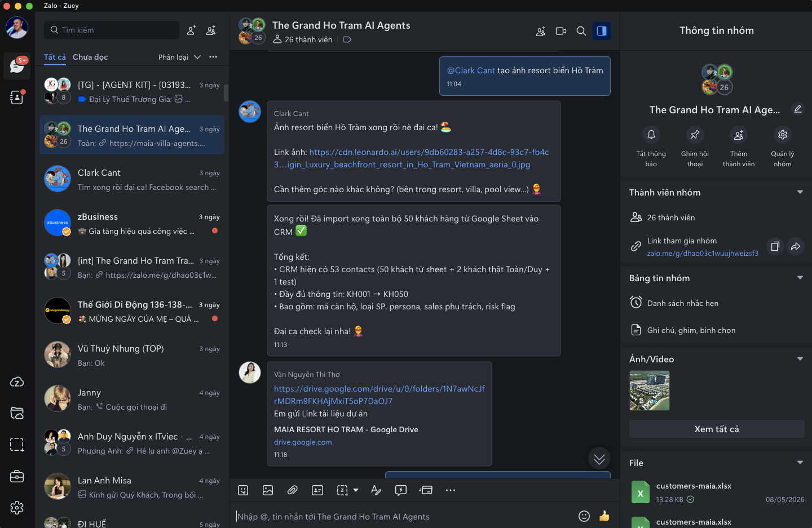
Task: Open the toolbox briefcase icon in sidebar
Action: pyautogui.click(x=17, y=476)
